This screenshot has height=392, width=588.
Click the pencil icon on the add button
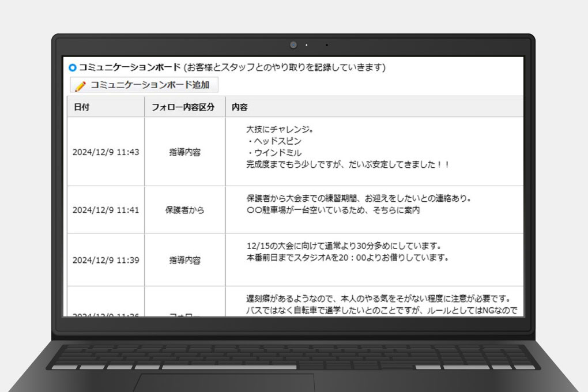click(81, 85)
